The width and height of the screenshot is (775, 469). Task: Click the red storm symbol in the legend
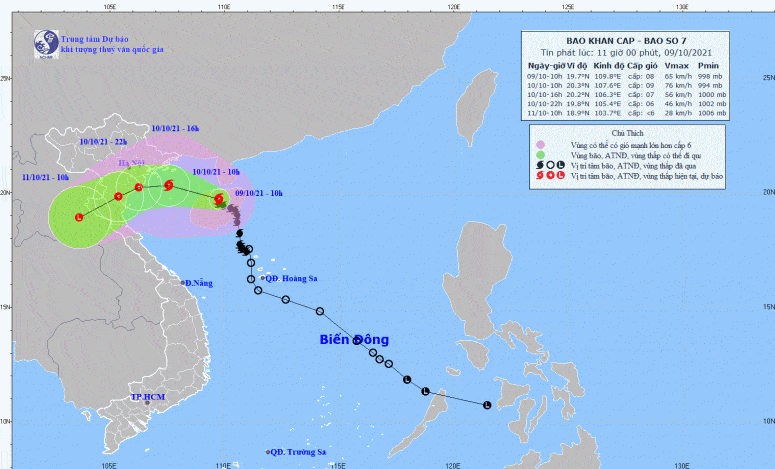point(537,176)
